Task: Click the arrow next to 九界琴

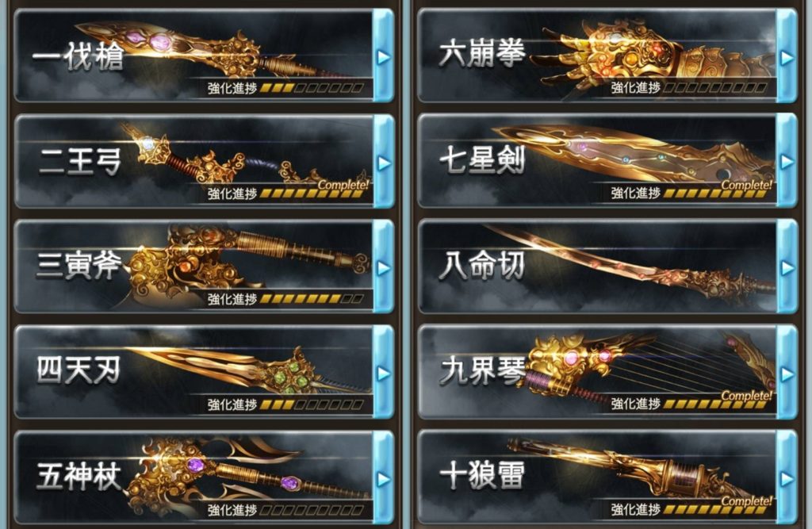Action: pos(787,373)
